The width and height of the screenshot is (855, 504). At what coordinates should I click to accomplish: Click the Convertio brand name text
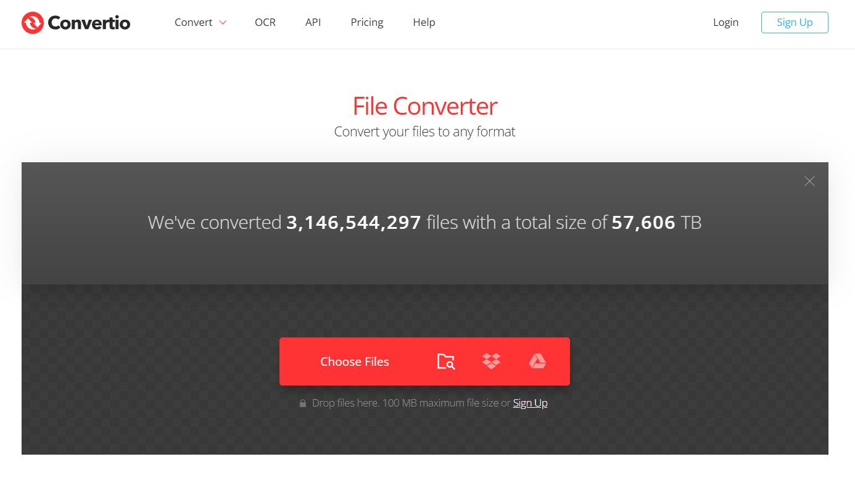[89, 23]
